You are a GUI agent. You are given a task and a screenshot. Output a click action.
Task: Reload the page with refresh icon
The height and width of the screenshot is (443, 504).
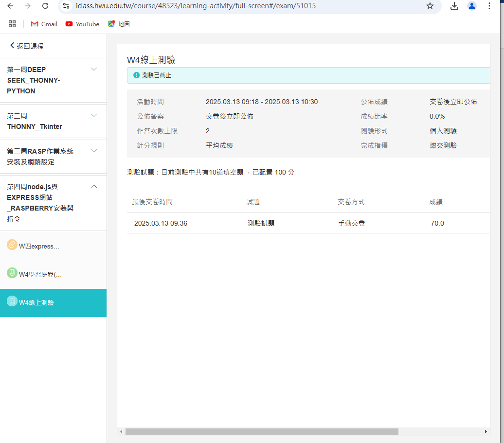click(x=45, y=6)
